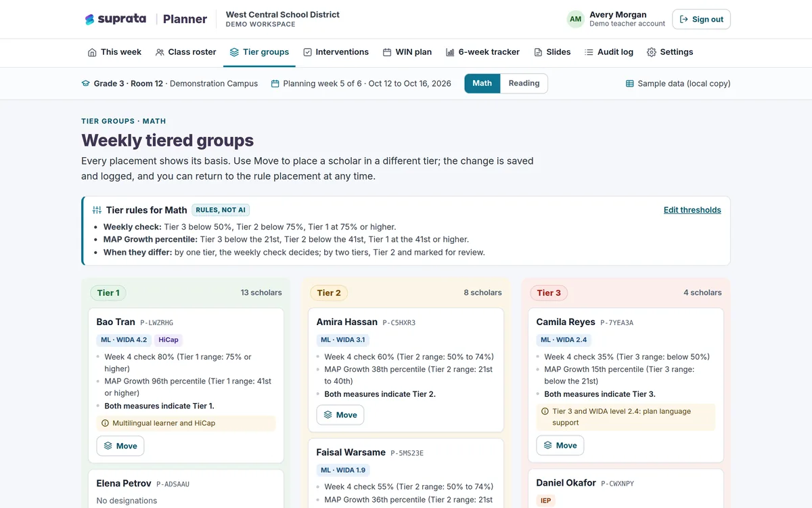Click the graduation cap icon by Grade 3

coord(86,83)
